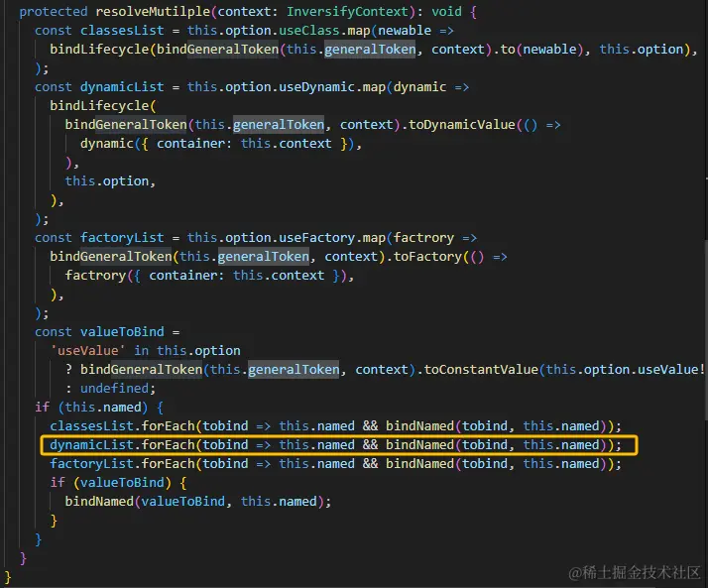Click factoryList.forEach call
The image size is (708, 588).
click(122, 464)
